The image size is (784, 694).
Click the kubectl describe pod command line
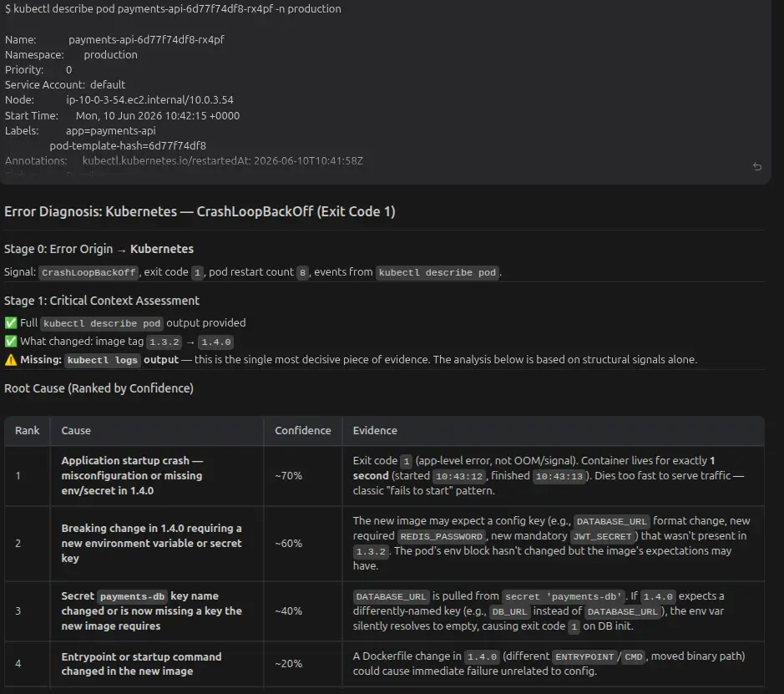coord(173,8)
